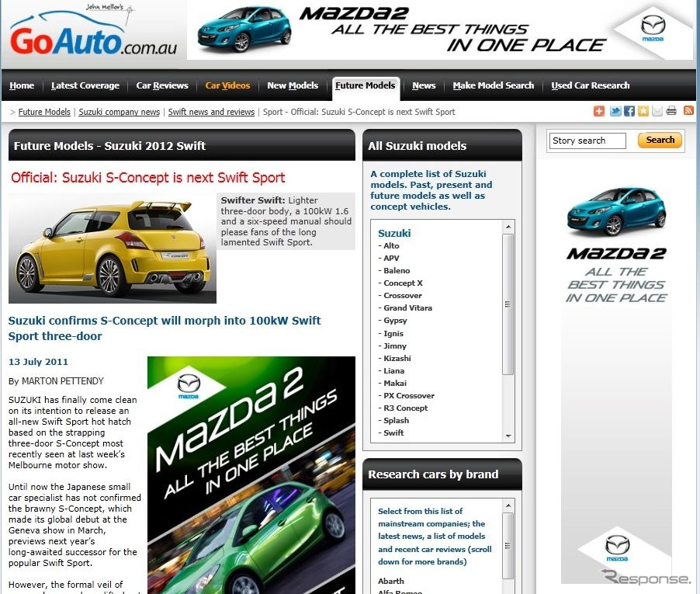The image size is (700, 594).
Task: Select Ignis in the Suzuki models list
Action: point(393,334)
